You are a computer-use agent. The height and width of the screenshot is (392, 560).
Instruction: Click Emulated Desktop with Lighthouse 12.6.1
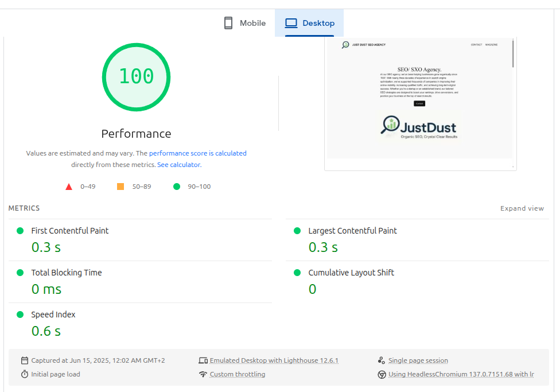(x=274, y=360)
